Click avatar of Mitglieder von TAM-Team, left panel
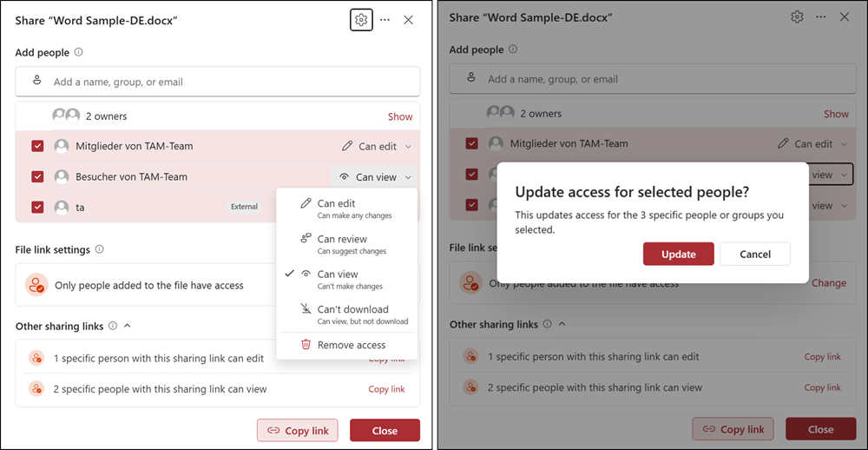The image size is (868, 450). point(62,146)
